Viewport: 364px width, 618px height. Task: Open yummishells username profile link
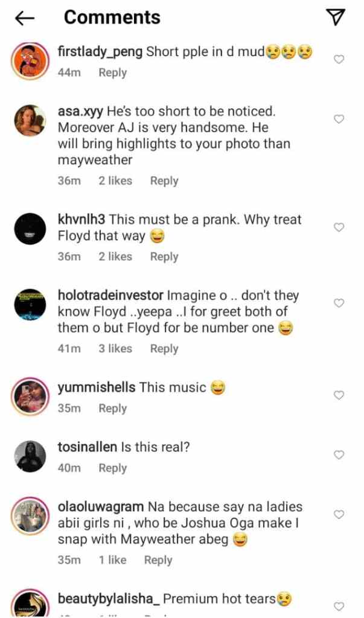96,387
